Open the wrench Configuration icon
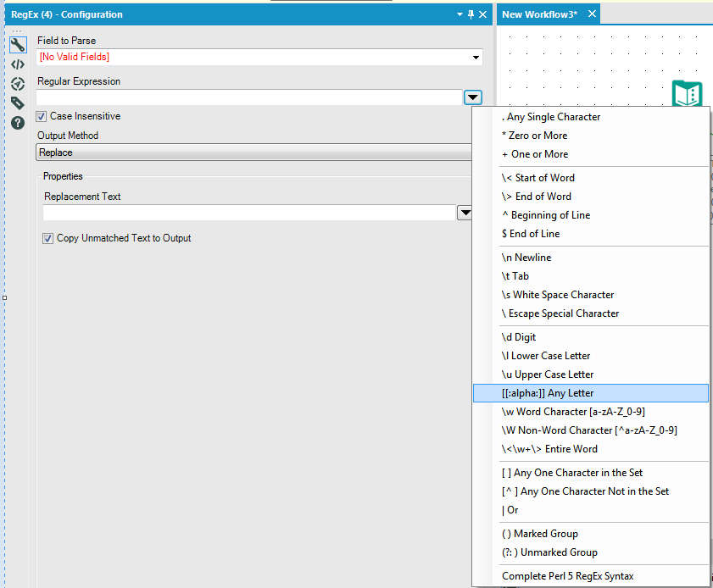The image size is (713, 588). click(17, 45)
